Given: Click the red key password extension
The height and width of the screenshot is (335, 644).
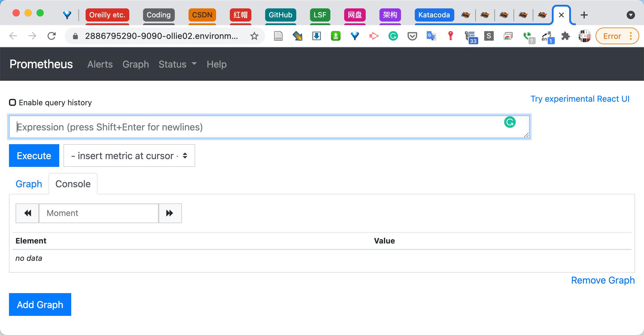Looking at the screenshot, I should 450,36.
